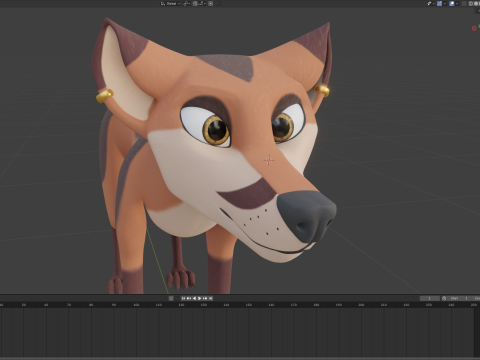The image size is (480, 360).
Task: Jump to the last frame of the timeline
Action: [211, 298]
